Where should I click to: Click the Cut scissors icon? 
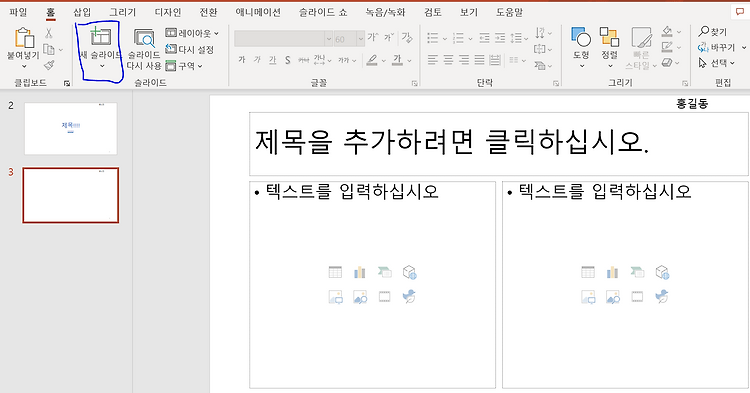tap(48, 33)
